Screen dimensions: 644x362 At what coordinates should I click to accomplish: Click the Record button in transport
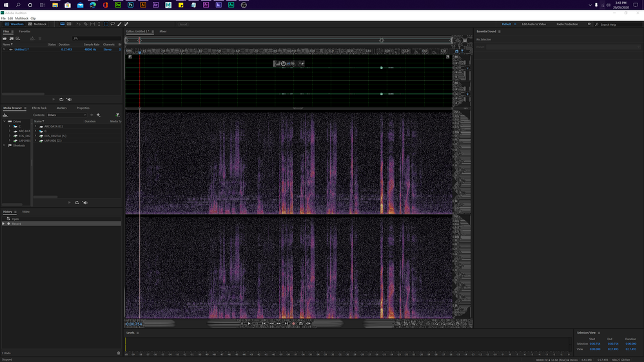tap(293, 323)
